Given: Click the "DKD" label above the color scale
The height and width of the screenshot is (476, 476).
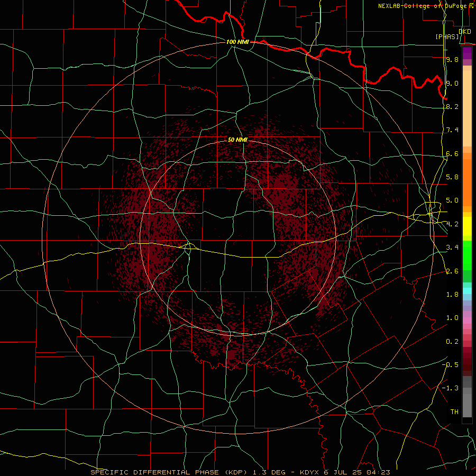Looking at the screenshot, I should coord(465,32).
